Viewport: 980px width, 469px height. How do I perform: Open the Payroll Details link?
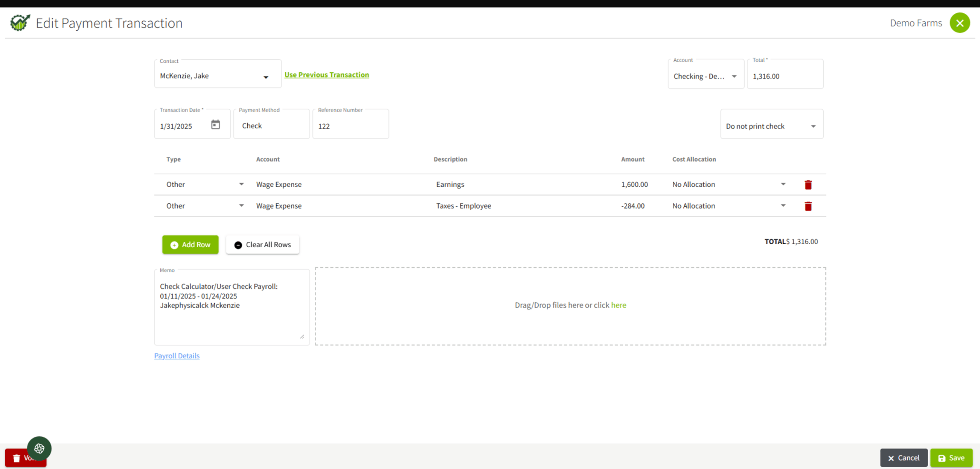tap(176, 355)
